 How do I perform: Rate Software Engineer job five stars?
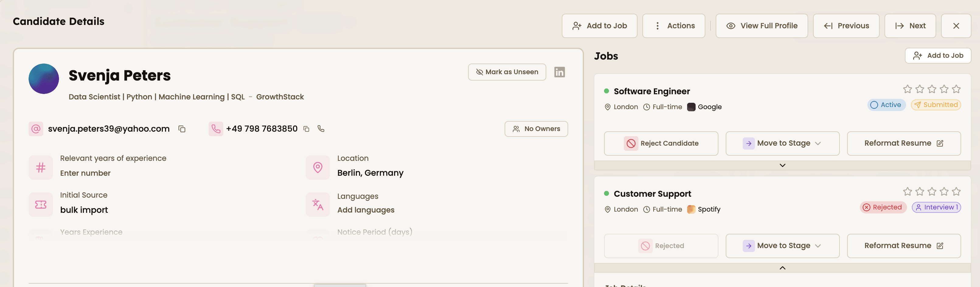click(956, 89)
